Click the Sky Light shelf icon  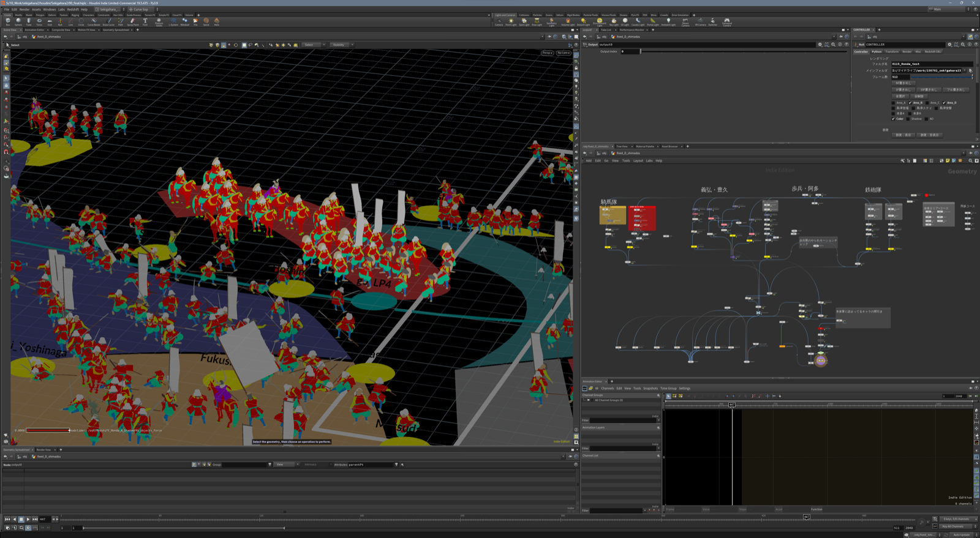tap(614, 21)
